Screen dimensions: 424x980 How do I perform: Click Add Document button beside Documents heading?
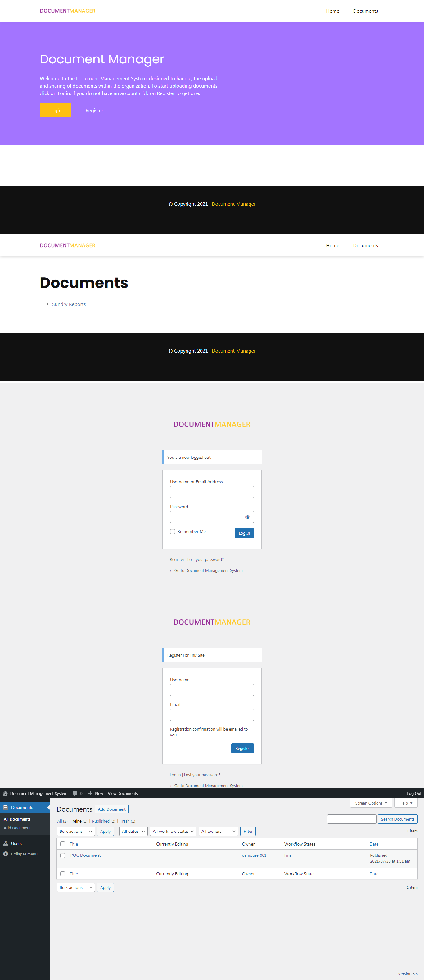112,809
